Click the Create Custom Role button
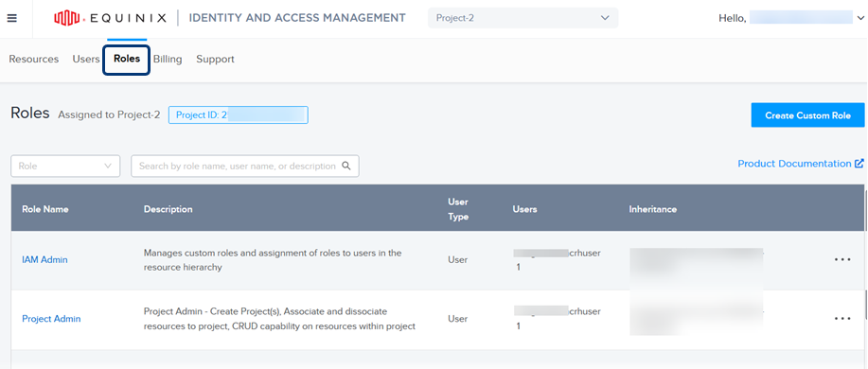This screenshot has height=369, width=868. coord(807,115)
